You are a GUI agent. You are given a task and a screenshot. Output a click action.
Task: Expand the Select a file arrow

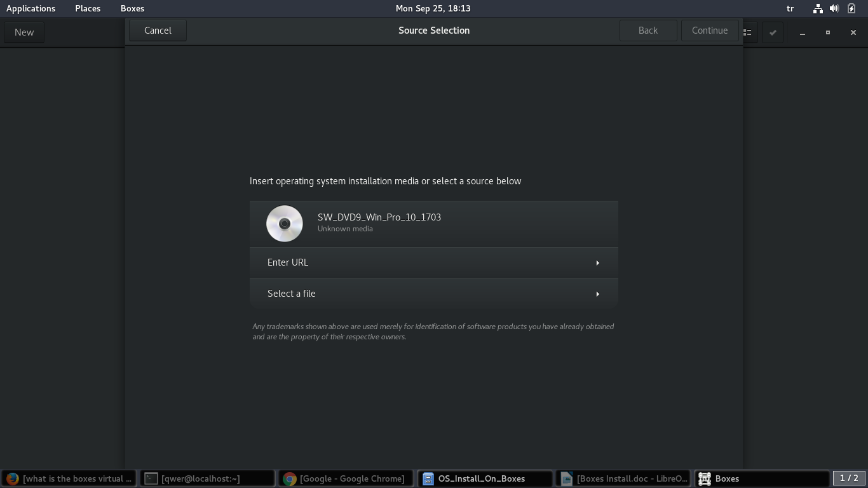coord(597,294)
